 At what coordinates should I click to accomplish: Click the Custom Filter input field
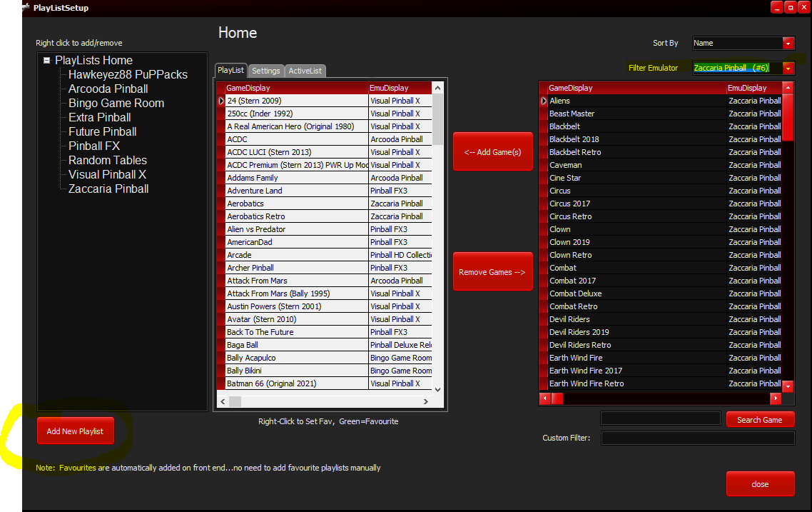[x=697, y=438]
